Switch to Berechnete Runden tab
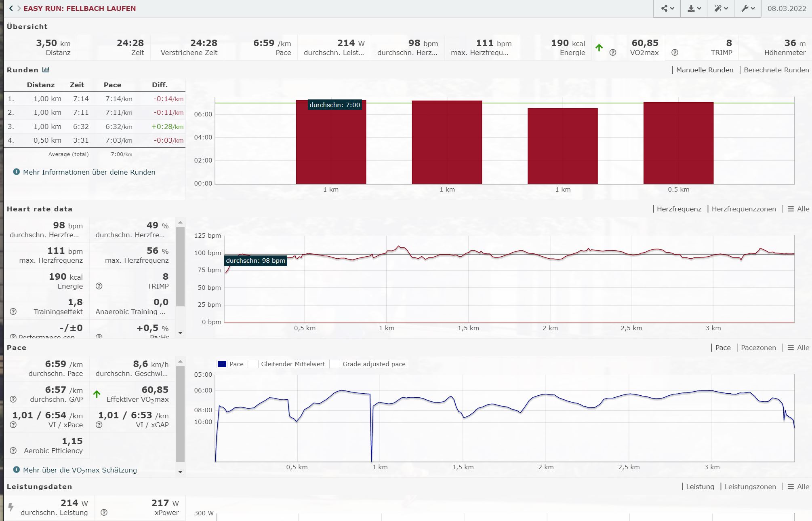The height and width of the screenshot is (521, 812). pos(776,70)
